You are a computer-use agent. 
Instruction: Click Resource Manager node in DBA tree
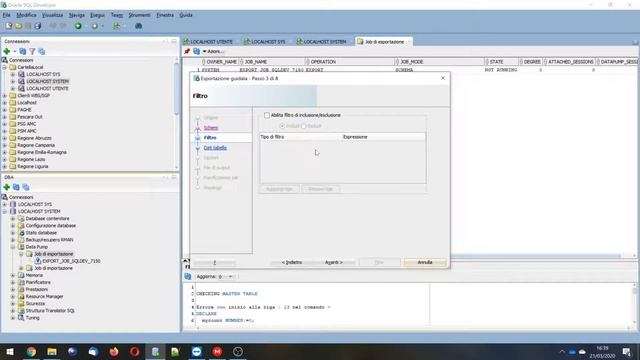coord(44,296)
